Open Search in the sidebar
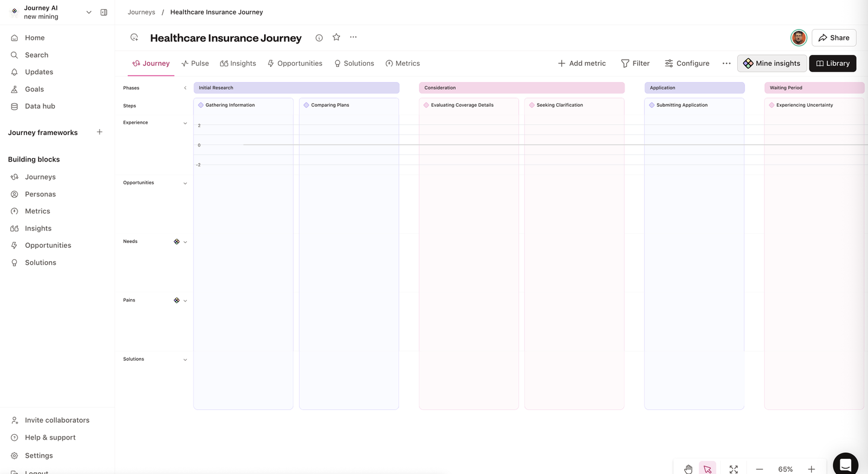This screenshot has width=868, height=474. point(36,55)
